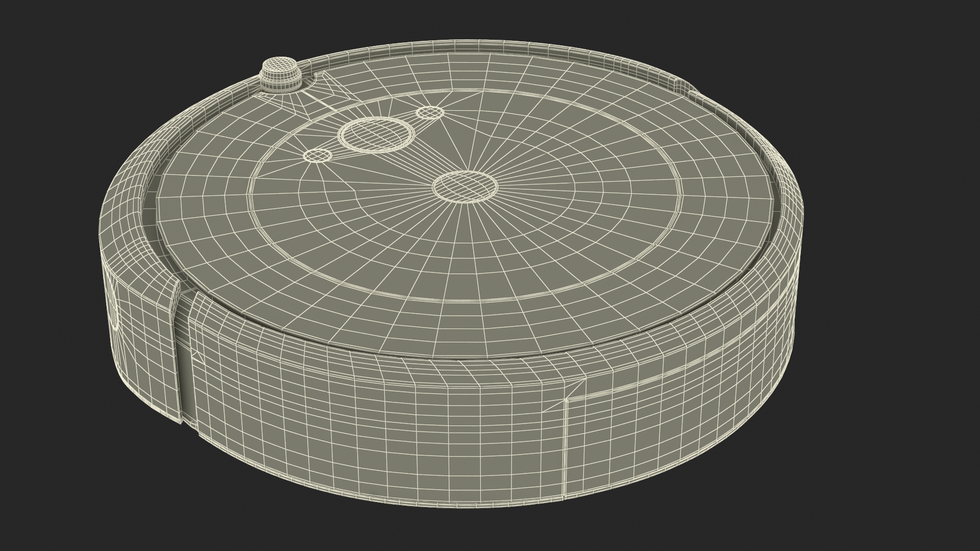980x551 pixels.
Task: Click the raised cylindrical knob on the vacuum rim
Action: pyautogui.click(x=280, y=75)
